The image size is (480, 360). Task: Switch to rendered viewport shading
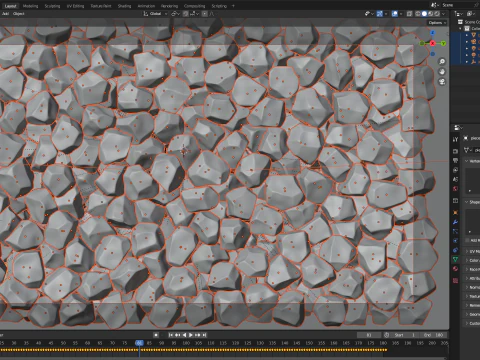tap(437, 14)
